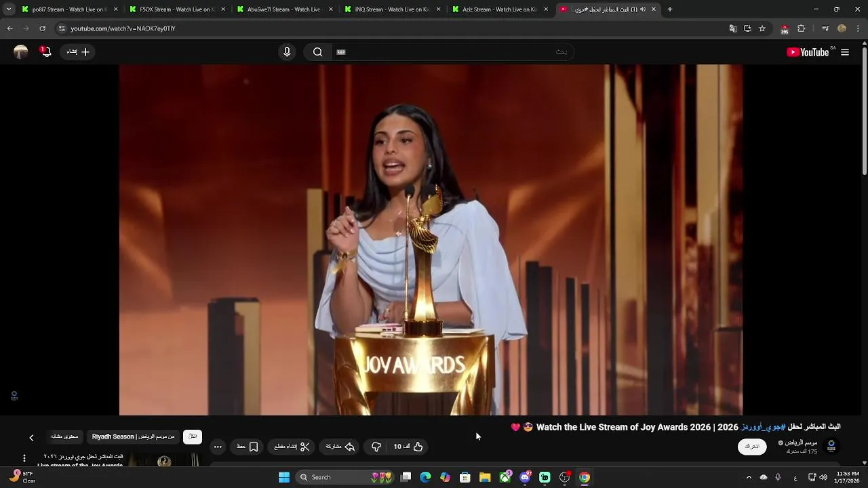Open Riyadh Season channel avatar
The width and height of the screenshot is (868, 488).
pos(831,446)
